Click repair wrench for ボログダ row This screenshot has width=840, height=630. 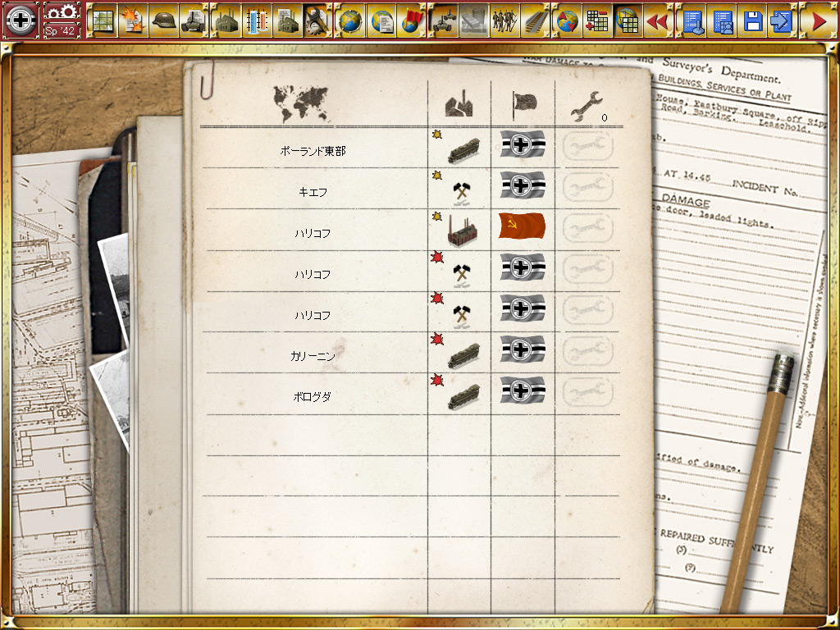click(588, 393)
